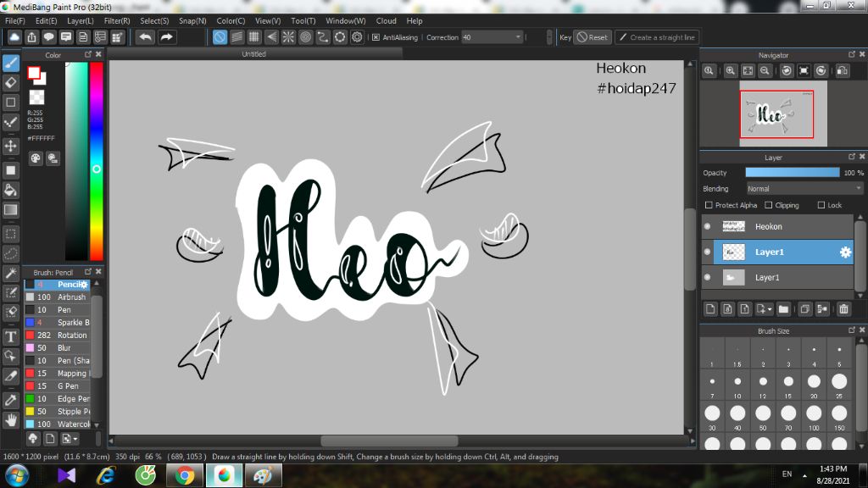Open Internet Explorer from taskbar
This screenshot has width=868, height=488.
(x=106, y=475)
